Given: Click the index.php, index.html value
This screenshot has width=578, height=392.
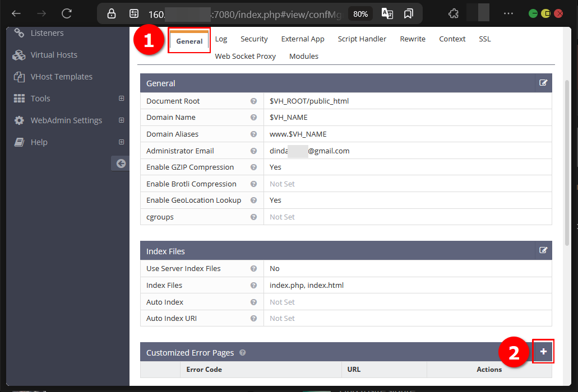Looking at the screenshot, I should (306, 285).
